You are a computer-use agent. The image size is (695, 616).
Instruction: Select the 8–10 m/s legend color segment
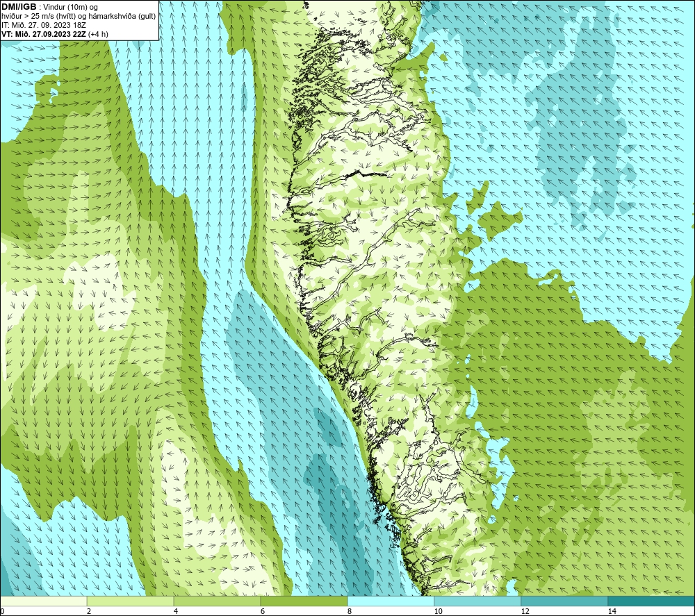(391, 601)
